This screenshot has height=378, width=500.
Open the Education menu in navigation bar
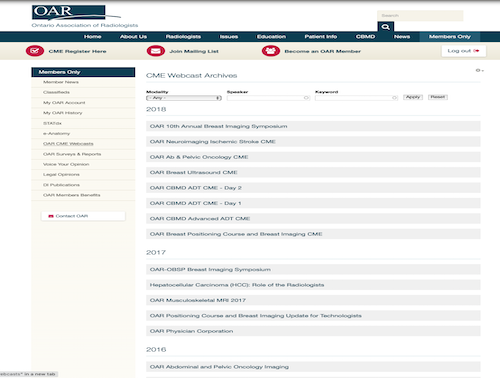pos(271,37)
